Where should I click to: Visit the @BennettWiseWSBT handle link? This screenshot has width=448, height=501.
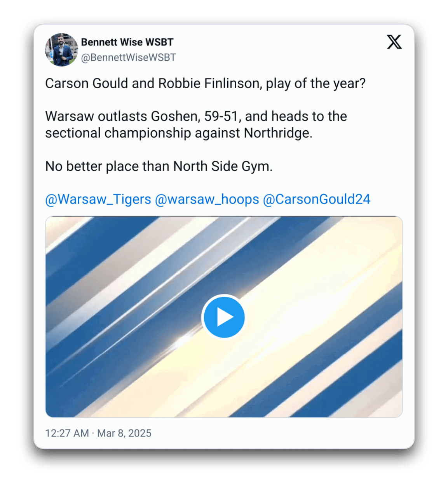click(128, 58)
